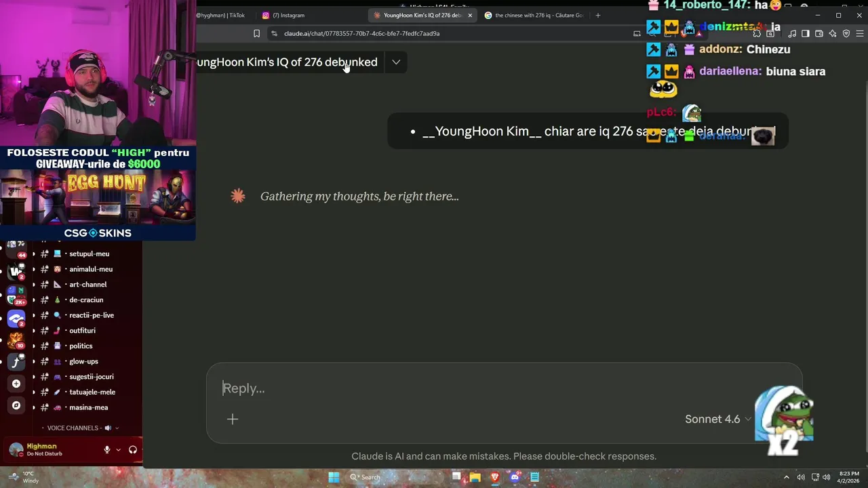Open the W Discord server icon
The width and height of the screenshot is (868, 488).
point(16,272)
